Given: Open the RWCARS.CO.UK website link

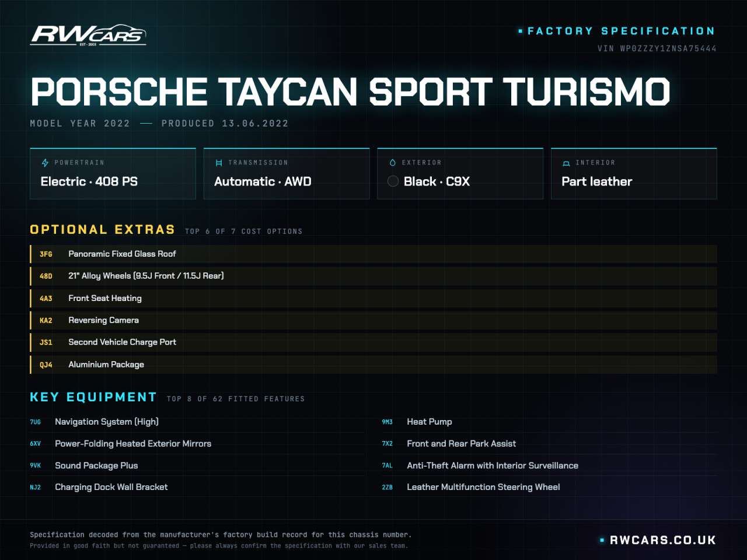Looking at the screenshot, I should coord(662,540).
